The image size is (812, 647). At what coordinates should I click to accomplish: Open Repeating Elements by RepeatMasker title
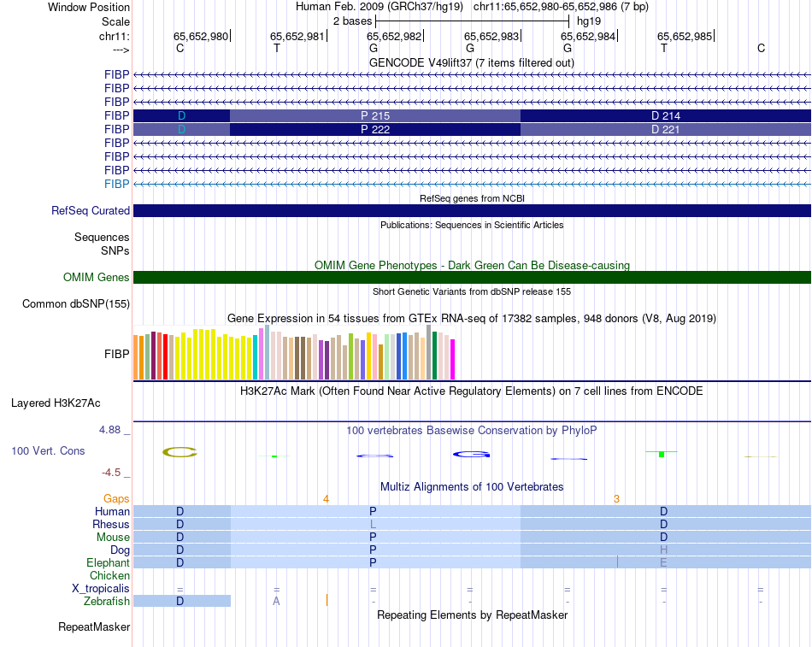tap(472, 615)
